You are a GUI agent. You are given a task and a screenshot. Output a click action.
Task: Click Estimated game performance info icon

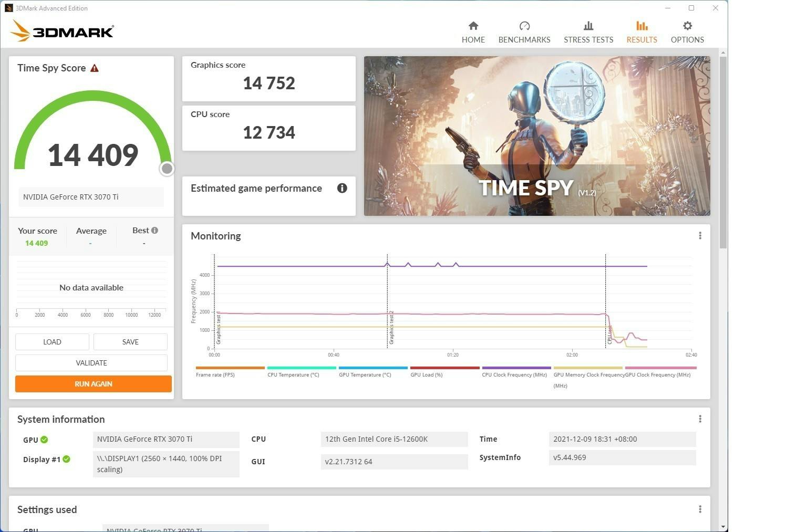pyautogui.click(x=342, y=188)
